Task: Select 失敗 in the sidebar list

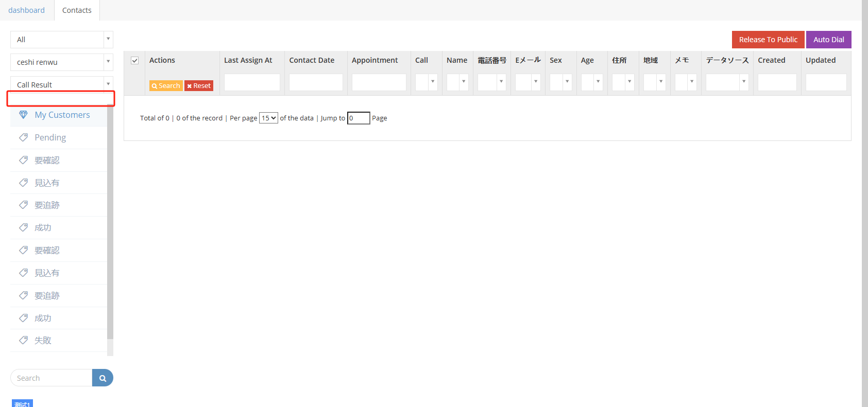Action: (59, 340)
